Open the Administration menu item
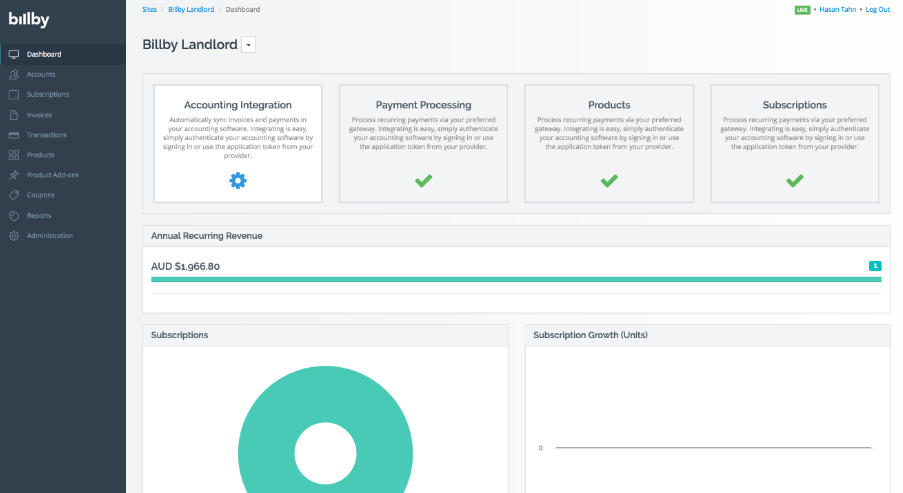903x493 pixels. [x=50, y=236]
